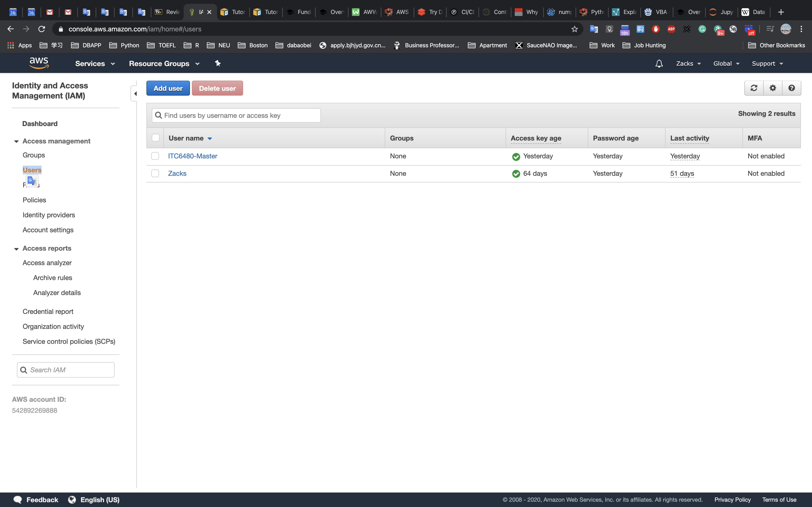Click the refresh users list icon

[x=754, y=88]
